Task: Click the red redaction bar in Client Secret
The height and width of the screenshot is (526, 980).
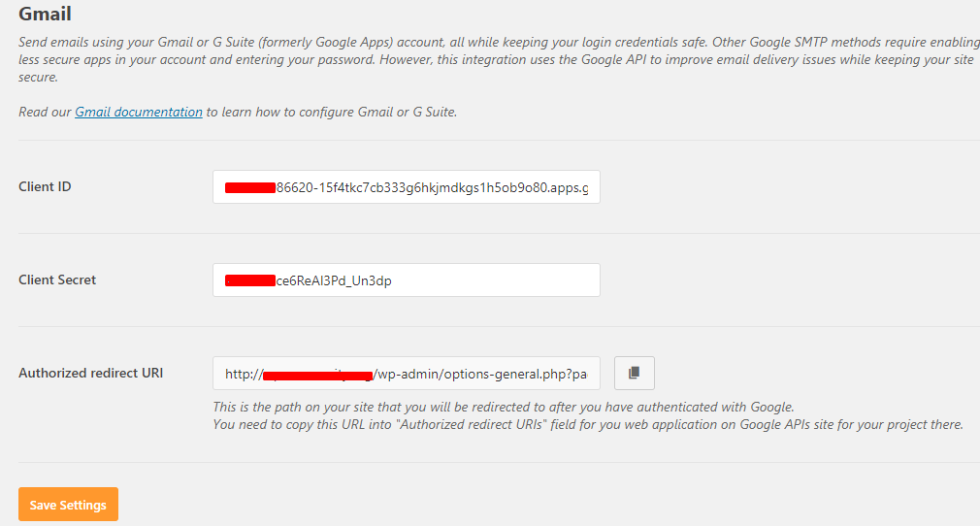Action: [x=250, y=280]
